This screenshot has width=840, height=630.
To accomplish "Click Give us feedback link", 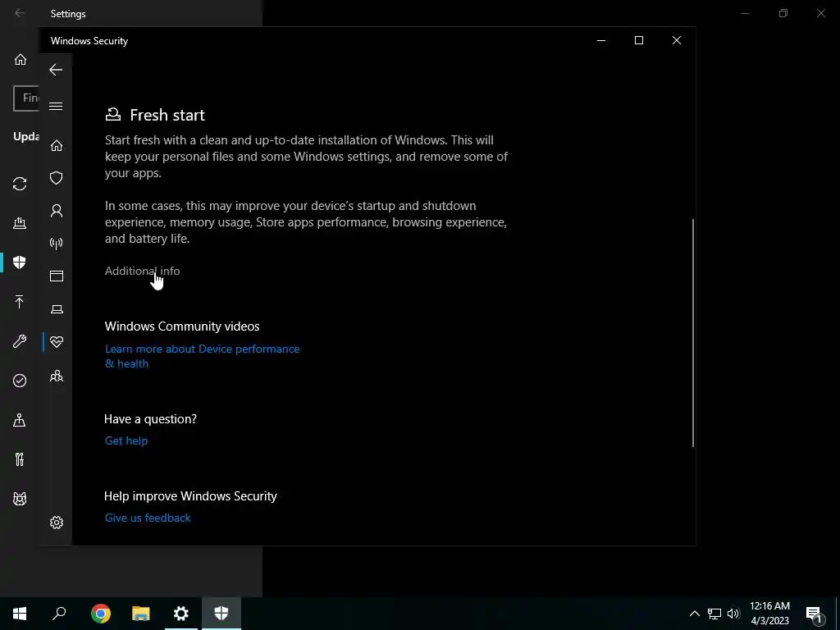I will tap(148, 518).
